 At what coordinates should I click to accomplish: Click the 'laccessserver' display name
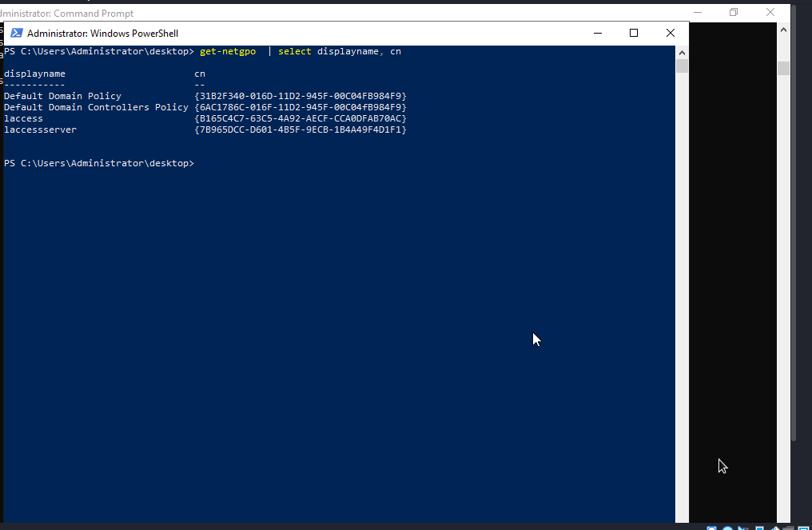41,130
